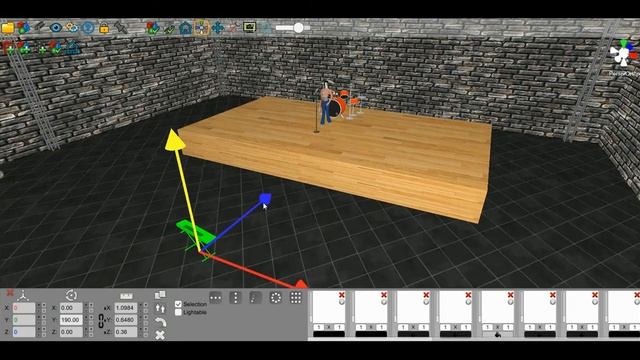The width and height of the screenshot is (640, 360).
Task: Click the standalone green plus icon
Action: coord(42,51)
